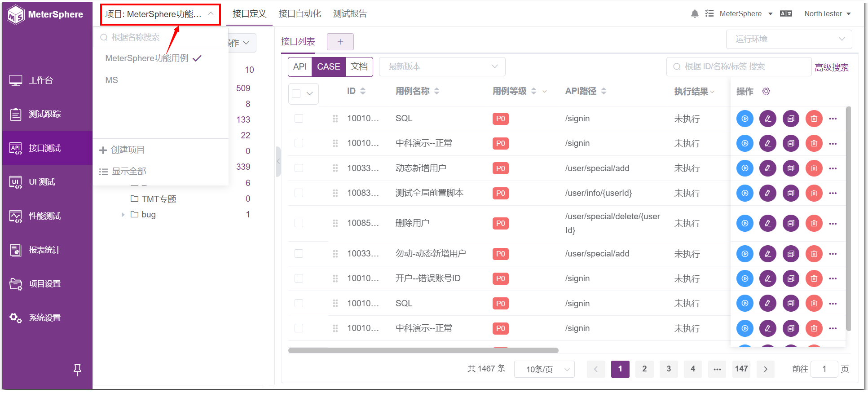The image size is (868, 393).
Task: Check the 测试全局前置脚本 row checkbox
Action: tap(299, 193)
